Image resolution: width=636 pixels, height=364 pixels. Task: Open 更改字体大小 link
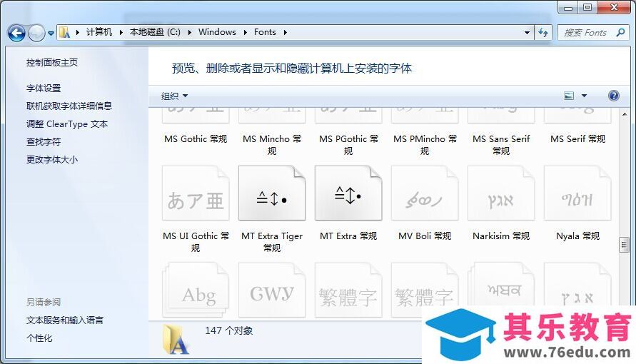tap(52, 160)
